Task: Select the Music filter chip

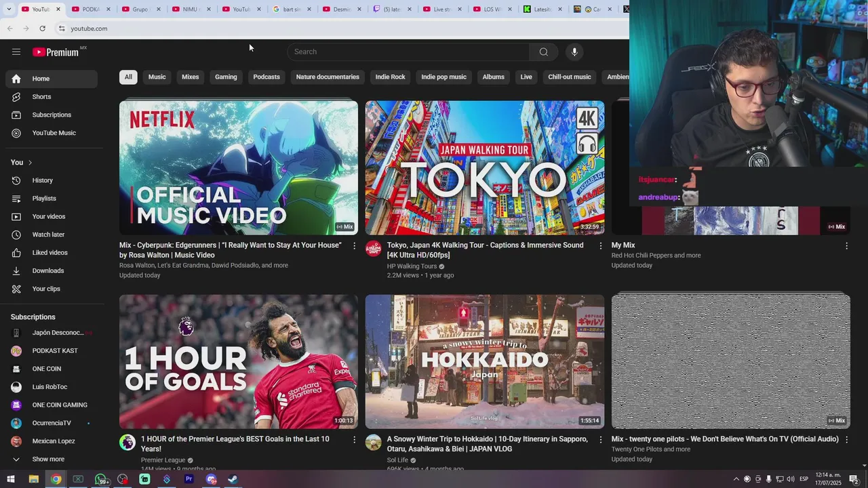Action: click(157, 77)
